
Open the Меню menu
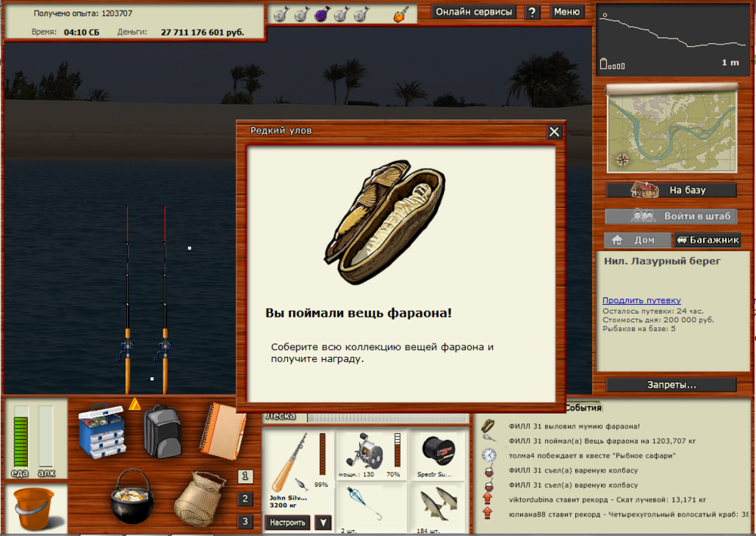566,12
